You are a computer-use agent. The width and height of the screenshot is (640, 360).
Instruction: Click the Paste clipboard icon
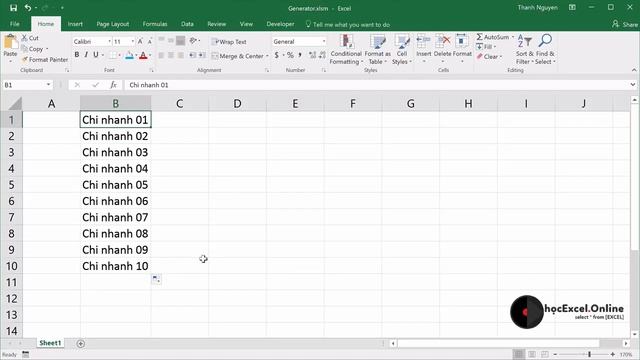click(10, 42)
